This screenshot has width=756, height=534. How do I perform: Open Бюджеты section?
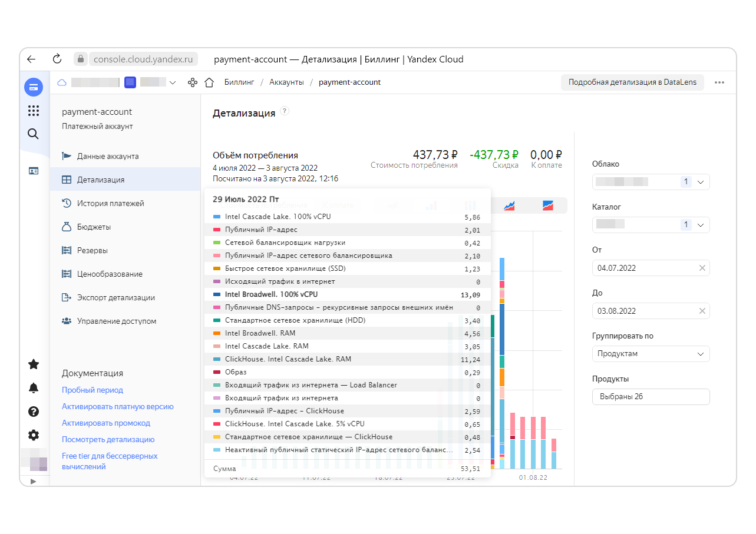tap(125, 227)
